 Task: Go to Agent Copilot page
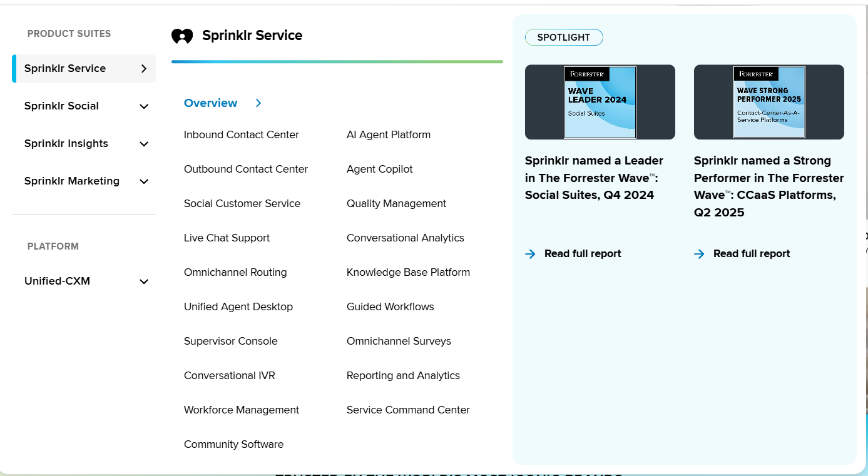click(x=379, y=169)
